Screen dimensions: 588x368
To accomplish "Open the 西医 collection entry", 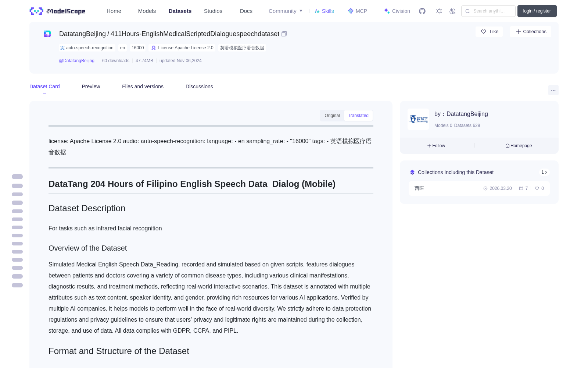I will coord(479,188).
